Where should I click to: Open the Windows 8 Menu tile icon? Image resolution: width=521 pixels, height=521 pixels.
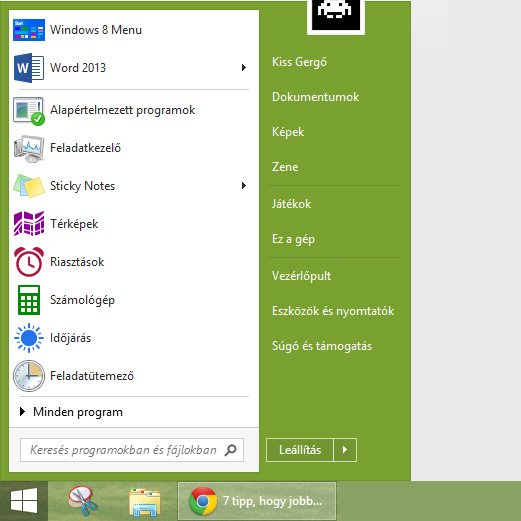pyautogui.click(x=29, y=30)
